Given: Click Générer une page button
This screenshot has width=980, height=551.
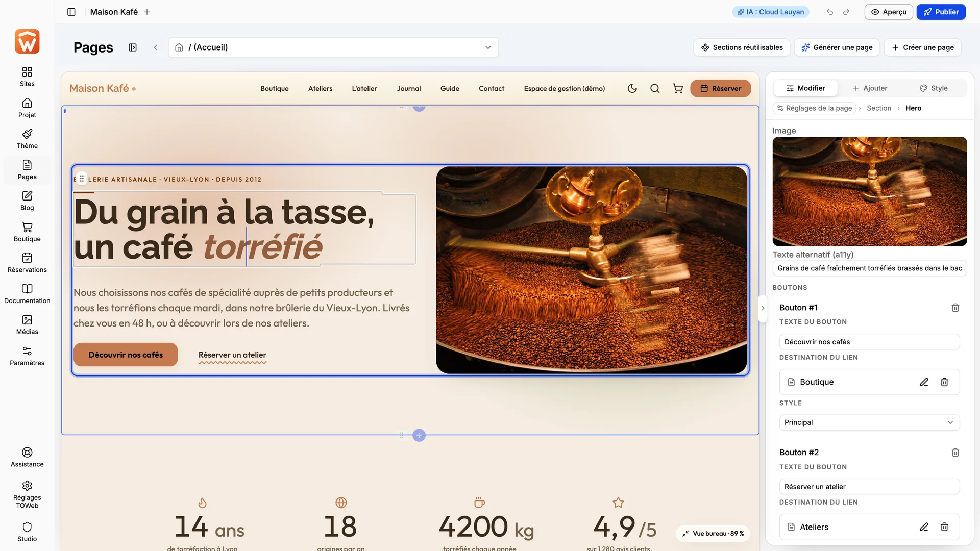Looking at the screenshot, I should pyautogui.click(x=837, y=47).
